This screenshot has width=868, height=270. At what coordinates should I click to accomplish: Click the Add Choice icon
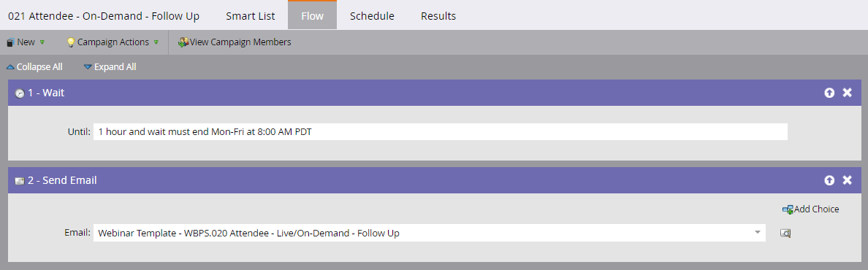(788, 209)
